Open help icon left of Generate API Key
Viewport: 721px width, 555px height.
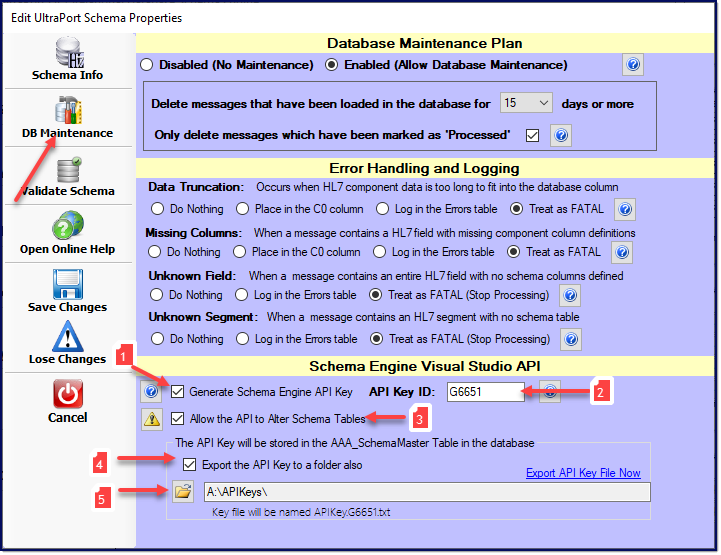pyautogui.click(x=151, y=391)
